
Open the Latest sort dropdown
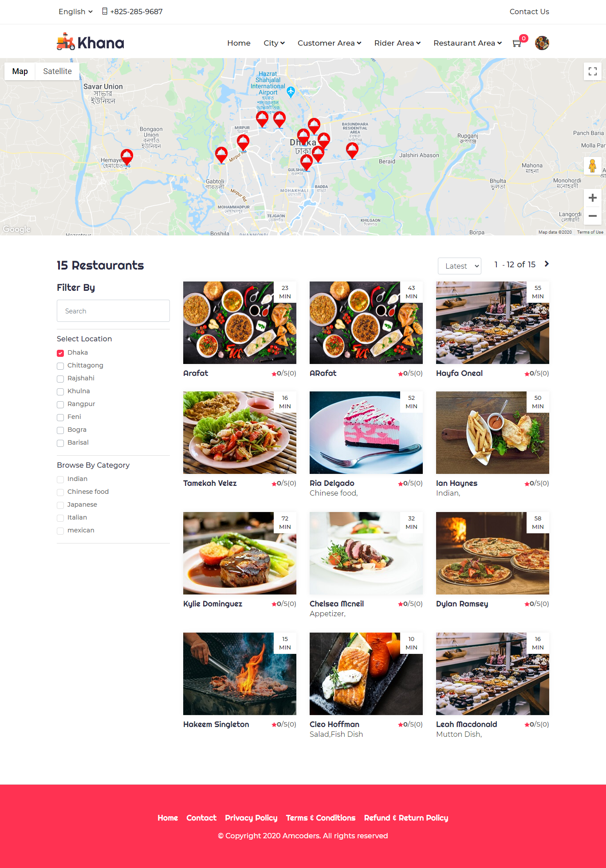(460, 266)
